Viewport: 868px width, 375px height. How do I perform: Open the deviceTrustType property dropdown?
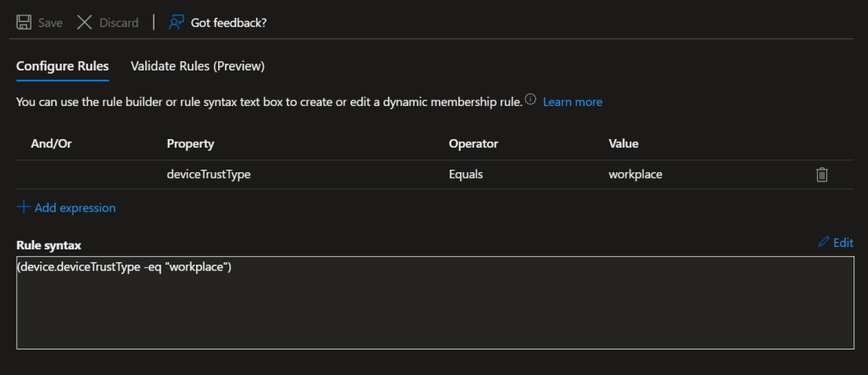coord(208,175)
